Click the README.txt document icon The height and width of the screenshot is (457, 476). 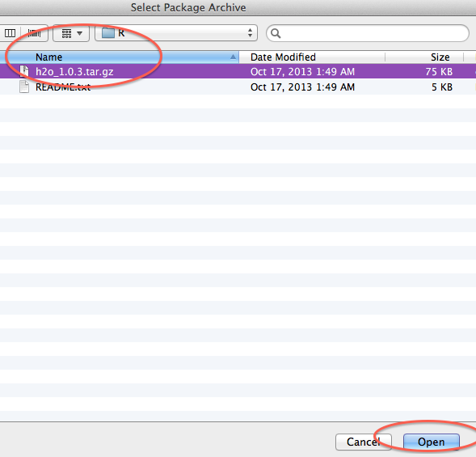coord(24,87)
